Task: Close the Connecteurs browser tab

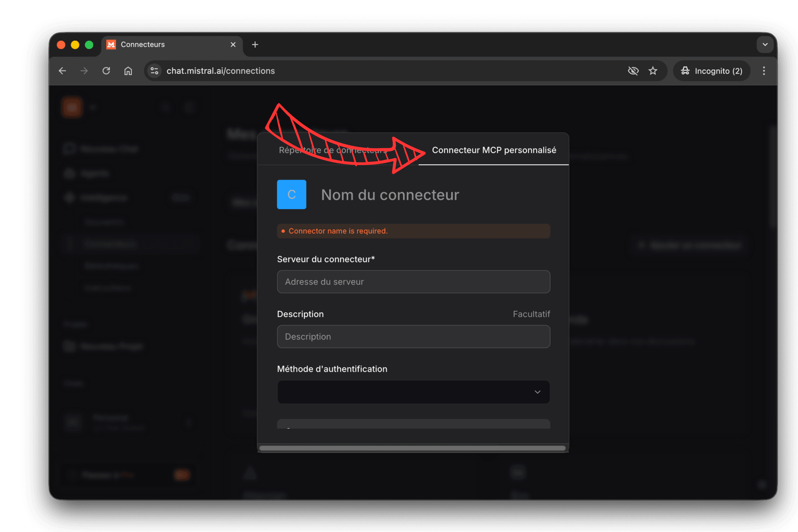Action: [x=233, y=44]
